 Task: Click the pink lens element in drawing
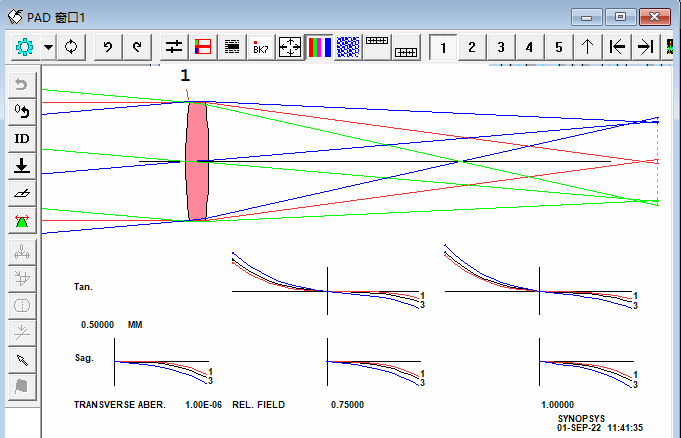pos(197,161)
